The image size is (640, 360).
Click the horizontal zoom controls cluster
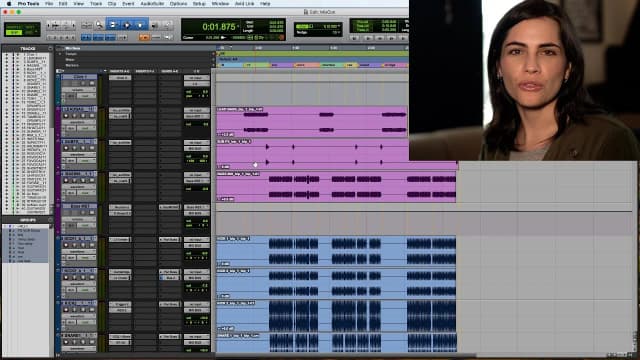pyautogui.click(x=61, y=25)
